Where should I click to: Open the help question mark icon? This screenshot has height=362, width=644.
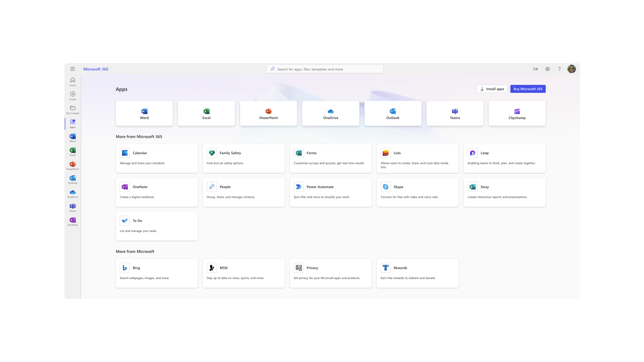pos(559,69)
